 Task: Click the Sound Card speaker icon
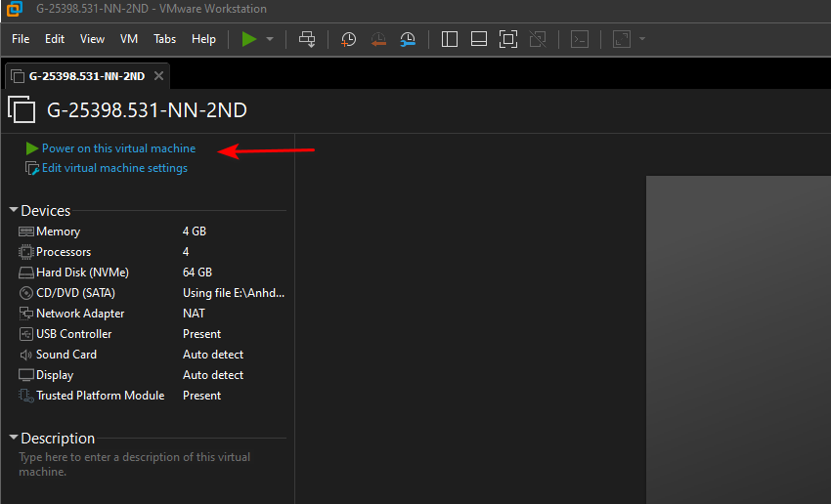(26, 355)
